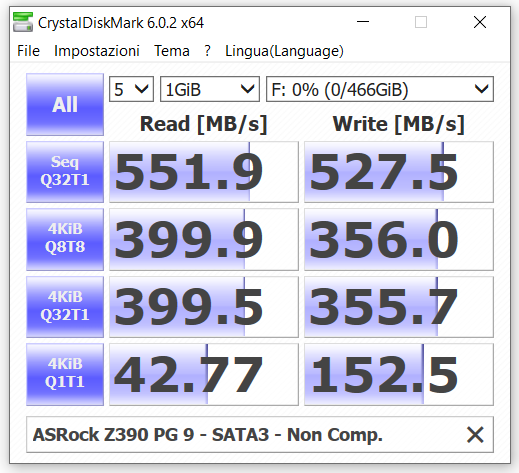
Task: Open the Tema menu
Action: pos(172,51)
